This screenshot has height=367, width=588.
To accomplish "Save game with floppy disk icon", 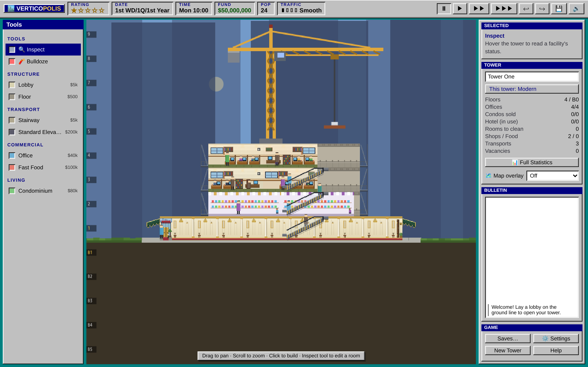I will pyautogui.click(x=559, y=9).
